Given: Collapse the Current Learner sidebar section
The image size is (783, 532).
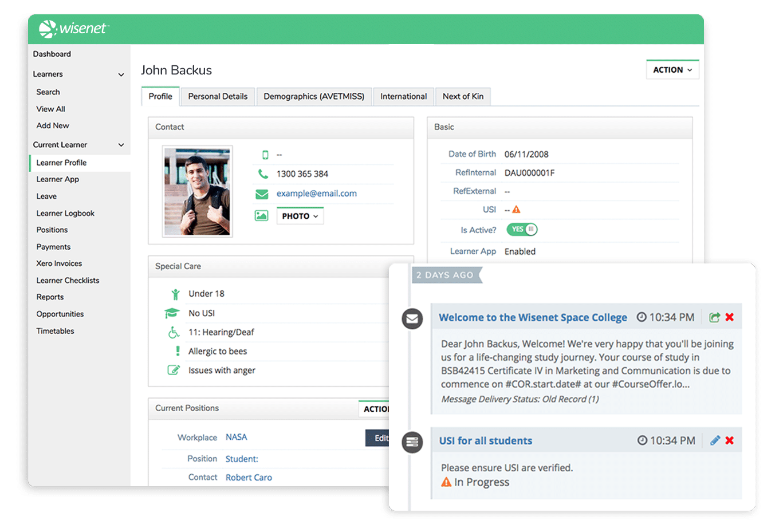Looking at the screenshot, I should click(121, 145).
